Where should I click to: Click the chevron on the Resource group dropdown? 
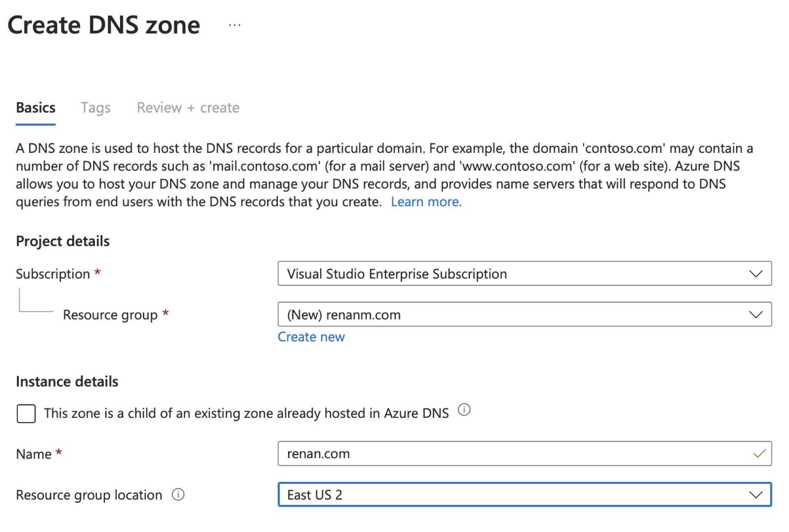coord(755,315)
